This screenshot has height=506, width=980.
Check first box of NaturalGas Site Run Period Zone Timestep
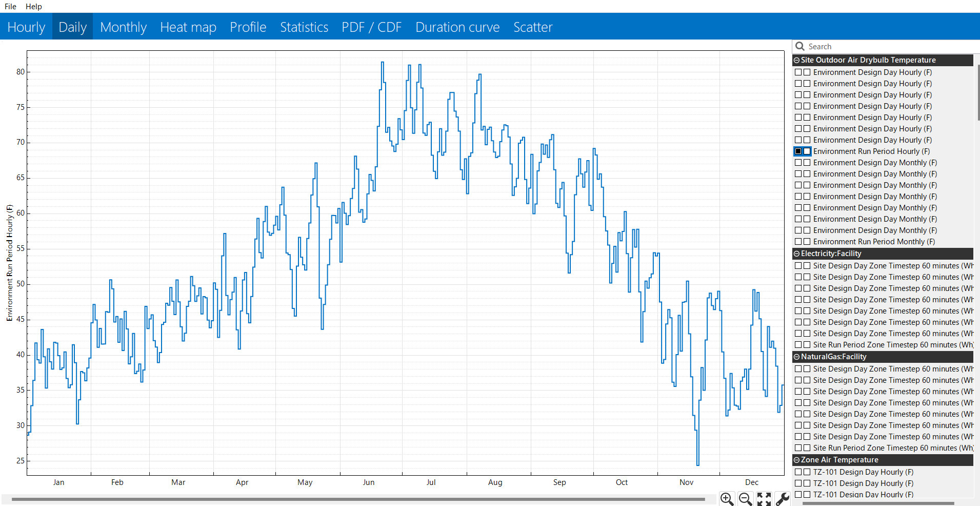point(798,448)
